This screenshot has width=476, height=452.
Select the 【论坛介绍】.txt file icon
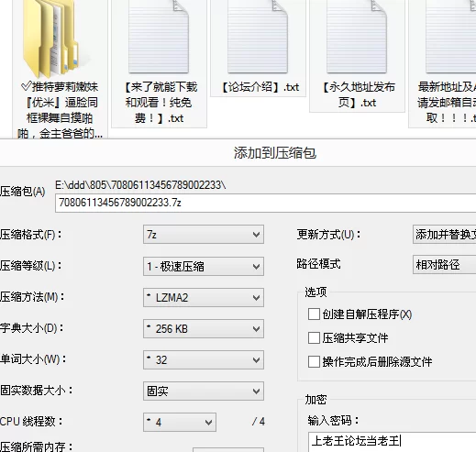(x=258, y=37)
